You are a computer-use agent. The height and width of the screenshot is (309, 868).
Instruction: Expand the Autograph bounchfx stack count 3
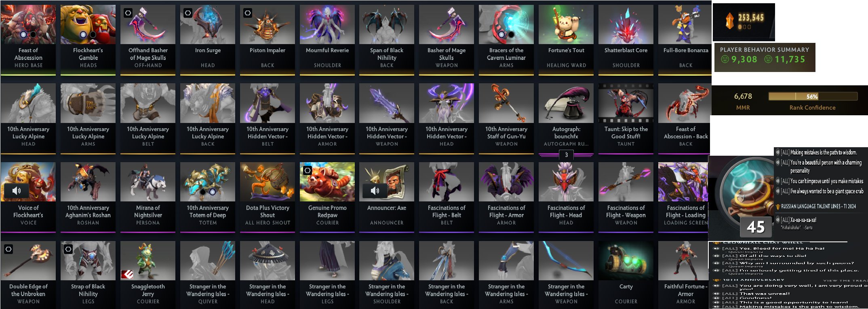click(566, 155)
